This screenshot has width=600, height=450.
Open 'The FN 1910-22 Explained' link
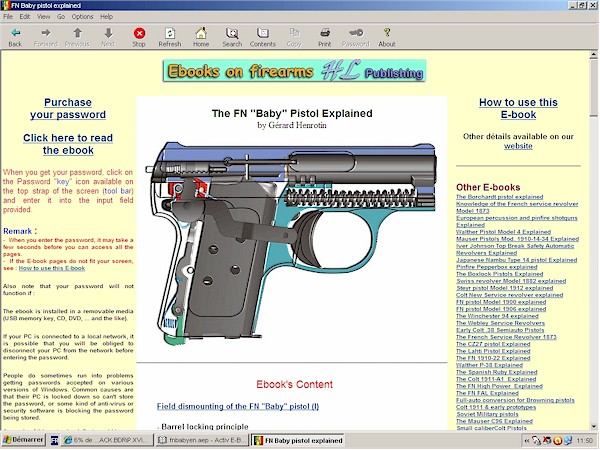(493, 358)
